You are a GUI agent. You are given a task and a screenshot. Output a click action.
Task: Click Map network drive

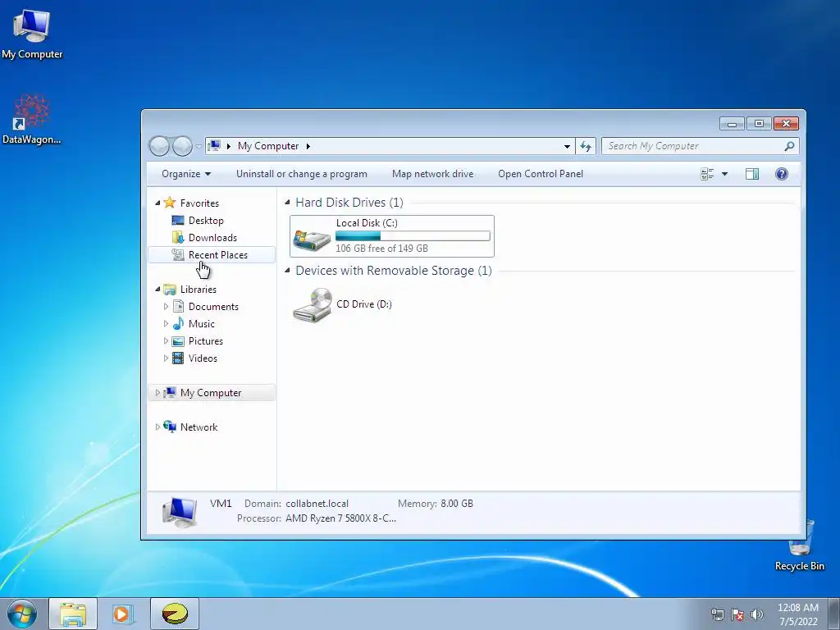pos(433,174)
